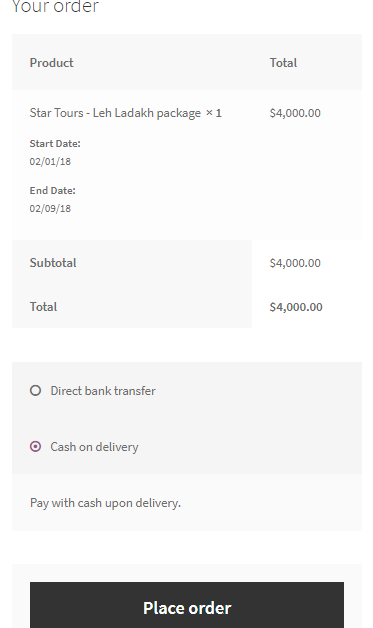Click the Direct bank transfer label
Screen dimensions: 373x628
[x=103, y=391]
